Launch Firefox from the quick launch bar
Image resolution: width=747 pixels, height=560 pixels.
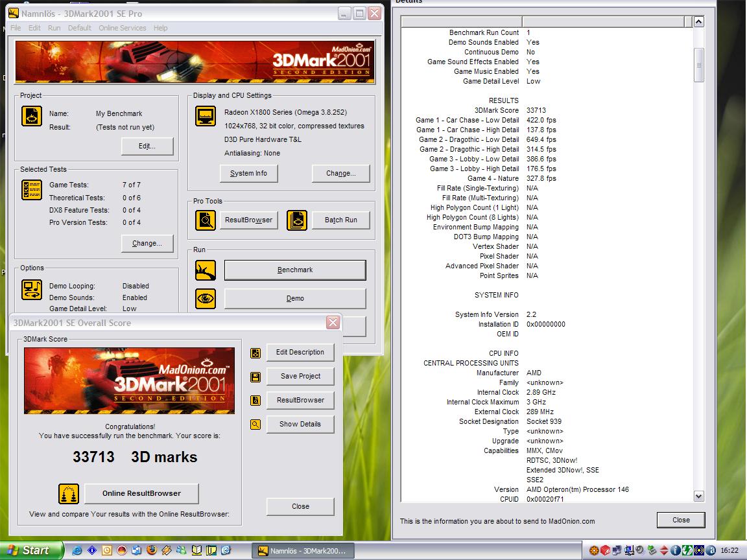[152, 550]
